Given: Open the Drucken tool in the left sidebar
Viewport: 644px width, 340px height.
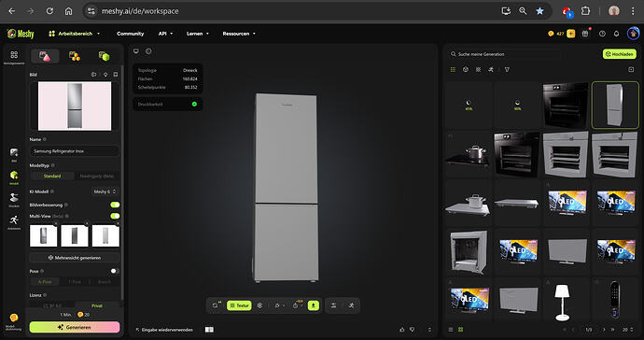Looking at the screenshot, I should 14,200.
